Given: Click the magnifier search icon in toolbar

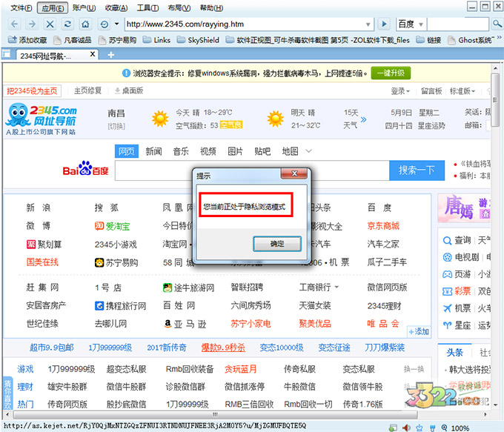Looking at the screenshot, I should click(x=497, y=24).
